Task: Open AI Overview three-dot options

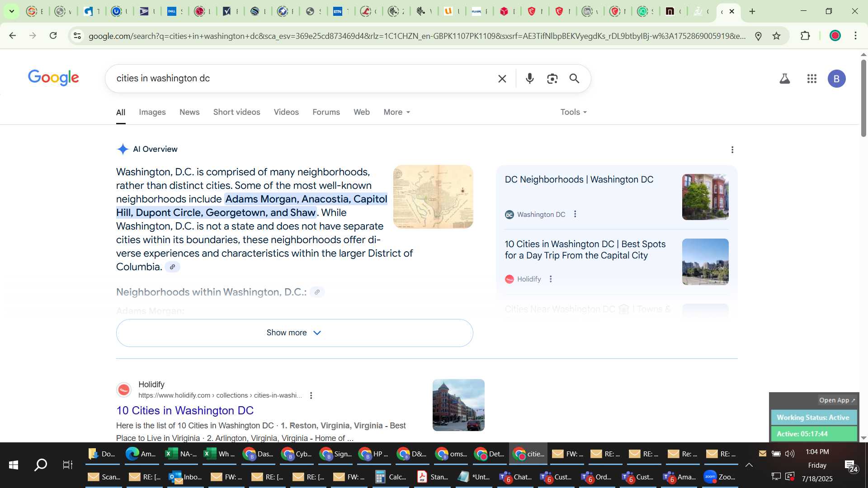Action: tap(732, 150)
